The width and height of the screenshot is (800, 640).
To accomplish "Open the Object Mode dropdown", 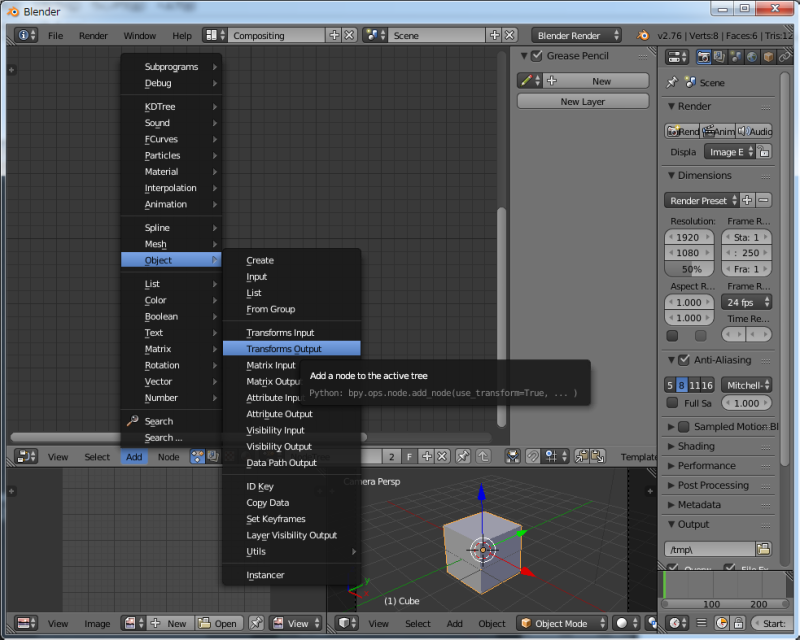I will click(562, 623).
